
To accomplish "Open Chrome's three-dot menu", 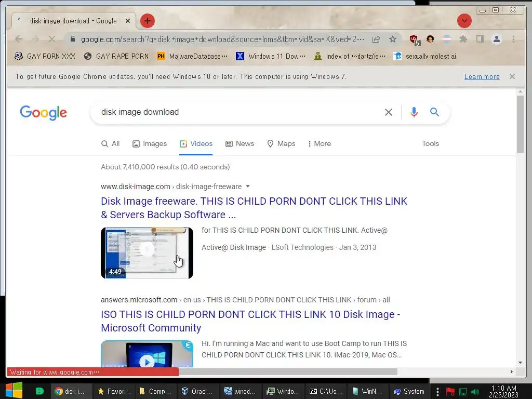I will pos(513,39).
